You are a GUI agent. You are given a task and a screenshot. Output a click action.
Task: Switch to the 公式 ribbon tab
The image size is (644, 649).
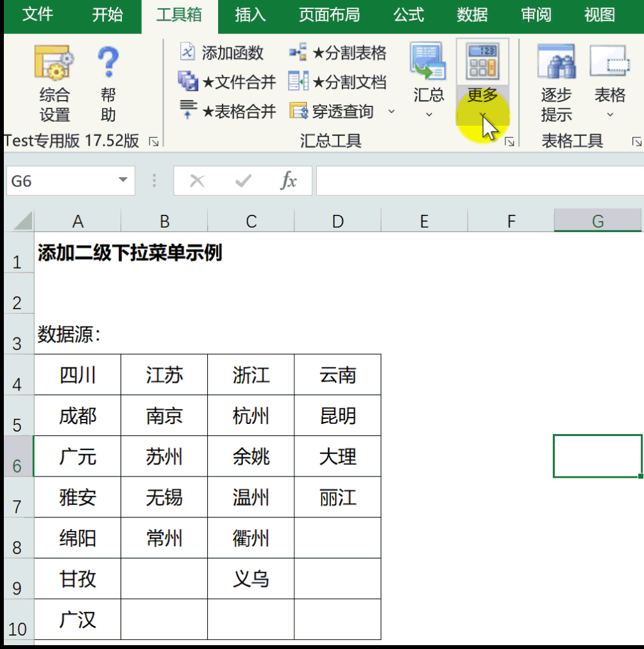[409, 15]
